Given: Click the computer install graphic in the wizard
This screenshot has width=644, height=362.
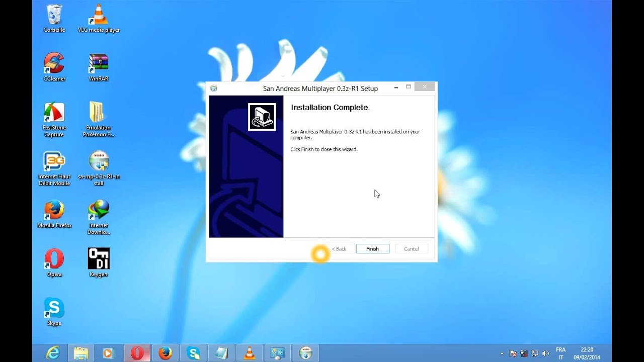Looking at the screenshot, I should tap(262, 117).
